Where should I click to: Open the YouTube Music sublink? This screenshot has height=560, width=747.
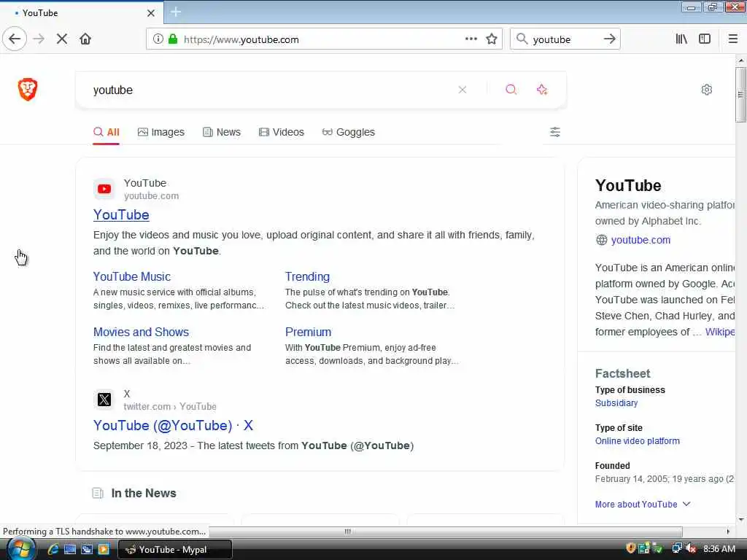[132, 276]
